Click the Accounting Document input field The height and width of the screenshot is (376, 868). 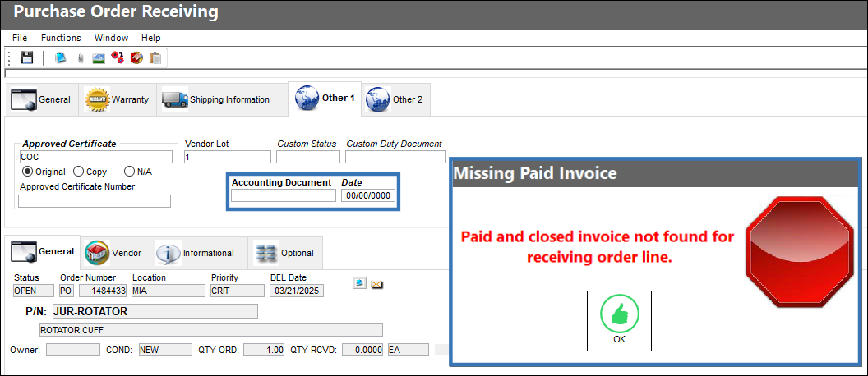(284, 195)
